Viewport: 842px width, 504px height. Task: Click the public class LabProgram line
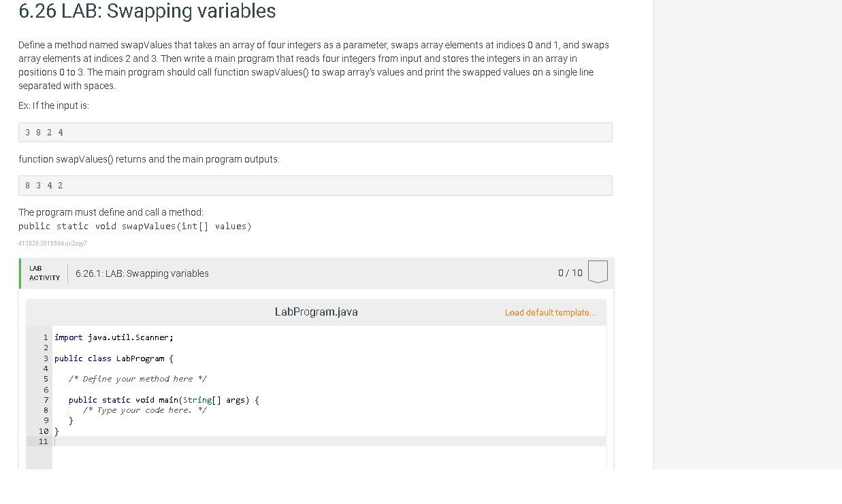pos(114,358)
